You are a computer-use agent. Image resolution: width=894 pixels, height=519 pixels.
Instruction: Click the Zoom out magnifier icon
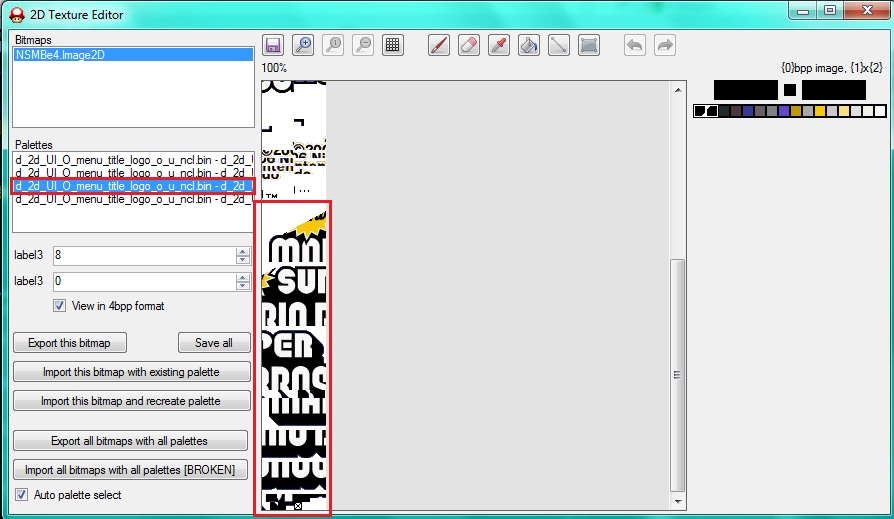pos(363,45)
